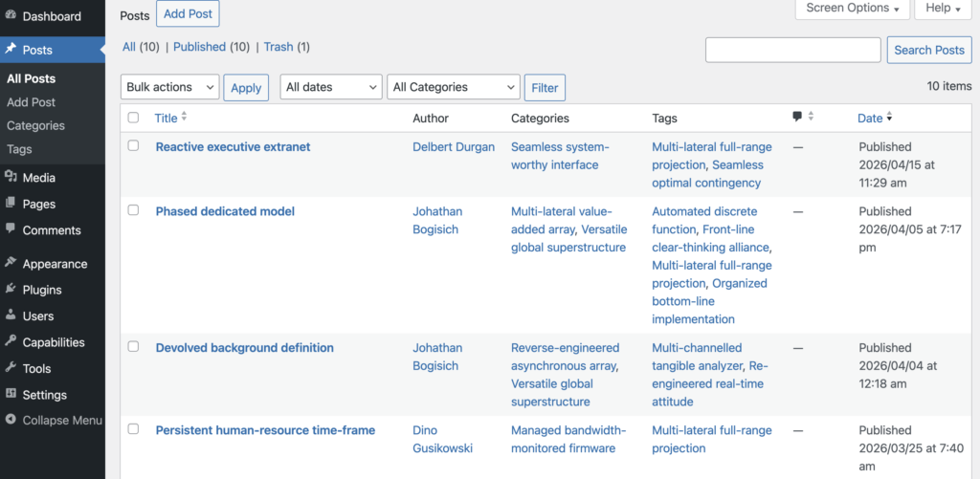The image size is (980, 479).
Task: Focus the search posts text field
Action: [793, 50]
